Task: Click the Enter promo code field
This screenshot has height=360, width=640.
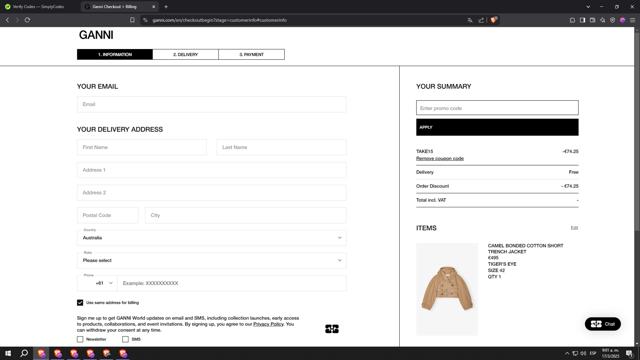Action: [497, 108]
